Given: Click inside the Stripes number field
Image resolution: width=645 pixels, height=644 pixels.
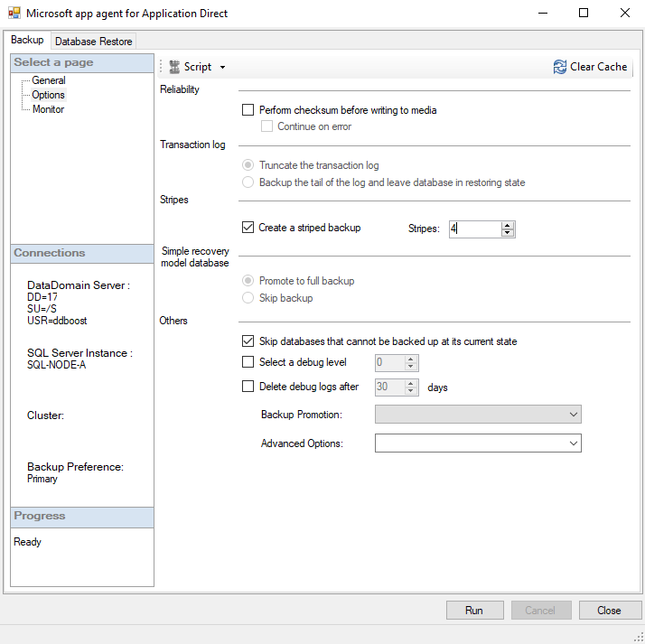Looking at the screenshot, I should point(474,229).
